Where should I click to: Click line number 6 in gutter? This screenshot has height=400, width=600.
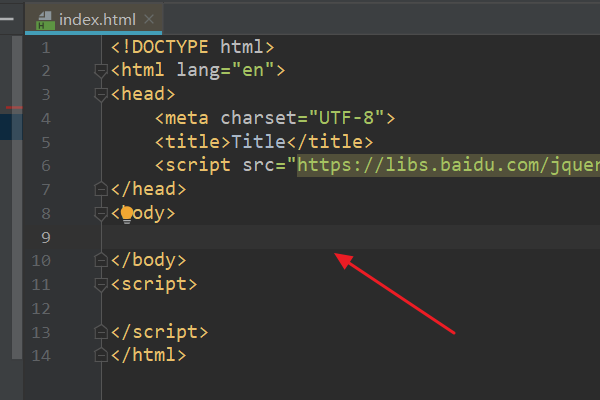click(x=46, y=166)
